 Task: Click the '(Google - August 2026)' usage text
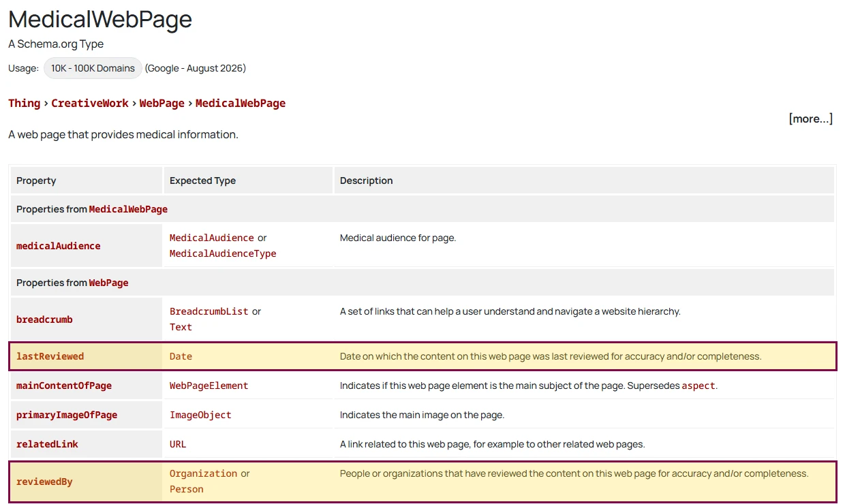pos(196,68)
